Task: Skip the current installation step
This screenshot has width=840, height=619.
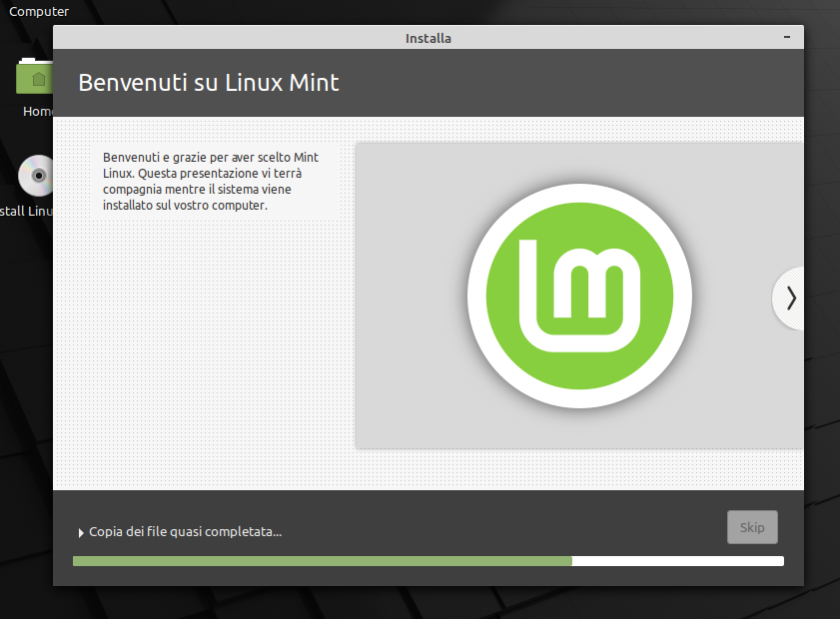Action: tap(752, 527)
